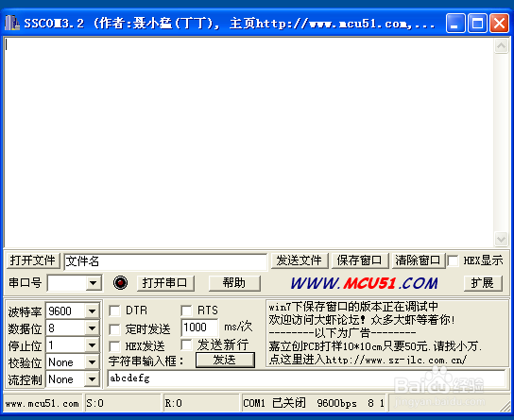Click the www.sz-jlc.com.cn ad link line
514x420 pixels.
coord(368,360)
